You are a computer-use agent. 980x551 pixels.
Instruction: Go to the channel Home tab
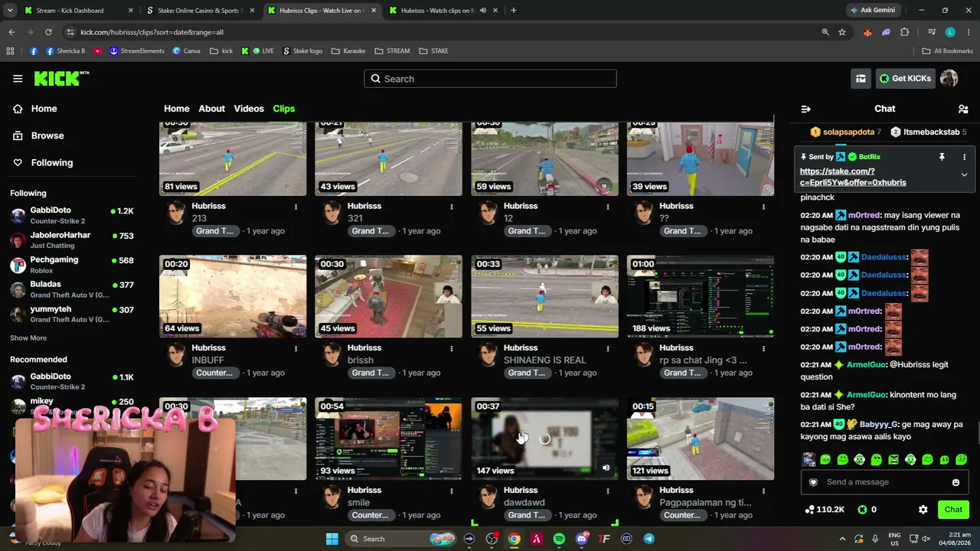[176, 109]
